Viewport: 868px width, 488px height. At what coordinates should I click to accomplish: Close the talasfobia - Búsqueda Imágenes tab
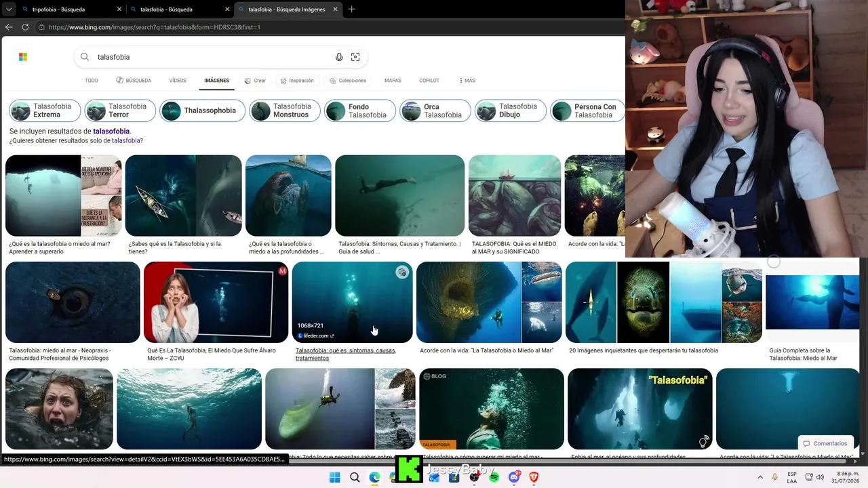pos(336,9)
